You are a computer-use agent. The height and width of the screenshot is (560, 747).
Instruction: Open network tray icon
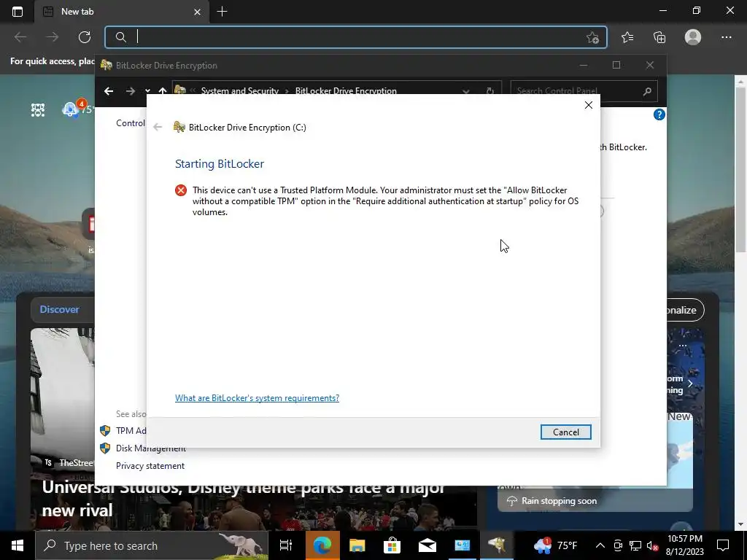pyautogui.click(x=635, y=545)
